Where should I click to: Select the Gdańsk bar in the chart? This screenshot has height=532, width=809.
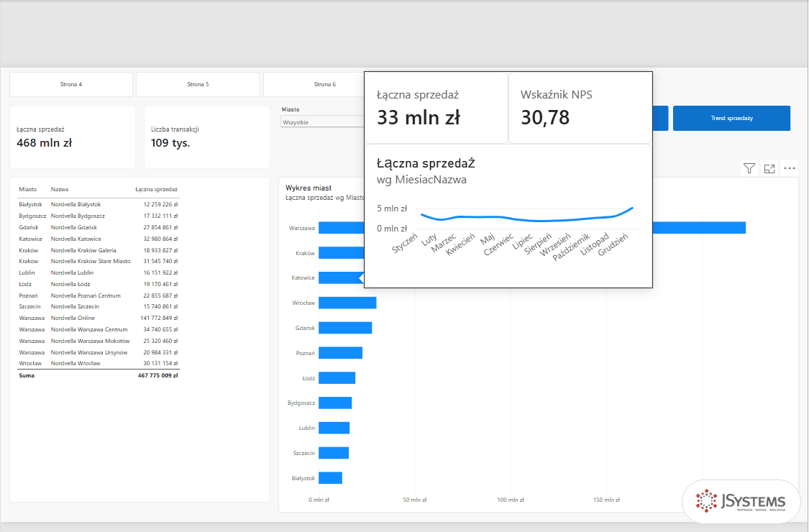[x=345, y=328]
